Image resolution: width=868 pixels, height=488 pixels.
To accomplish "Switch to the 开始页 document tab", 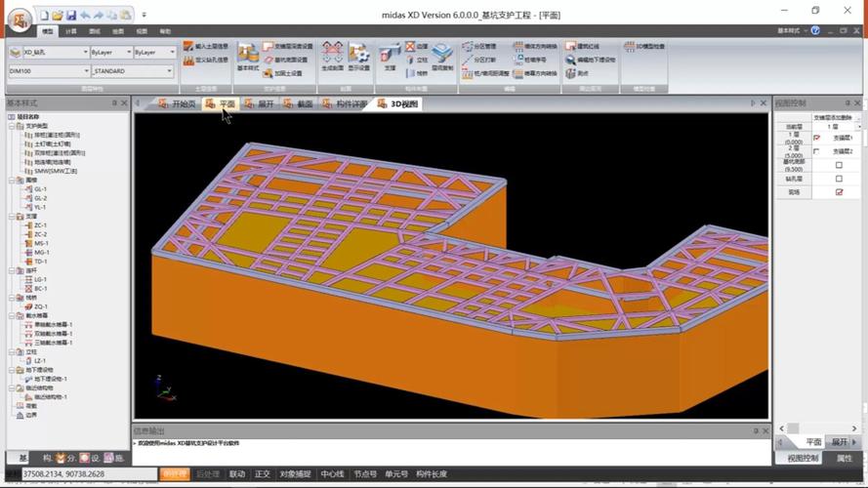I will [x=178, y=104].
